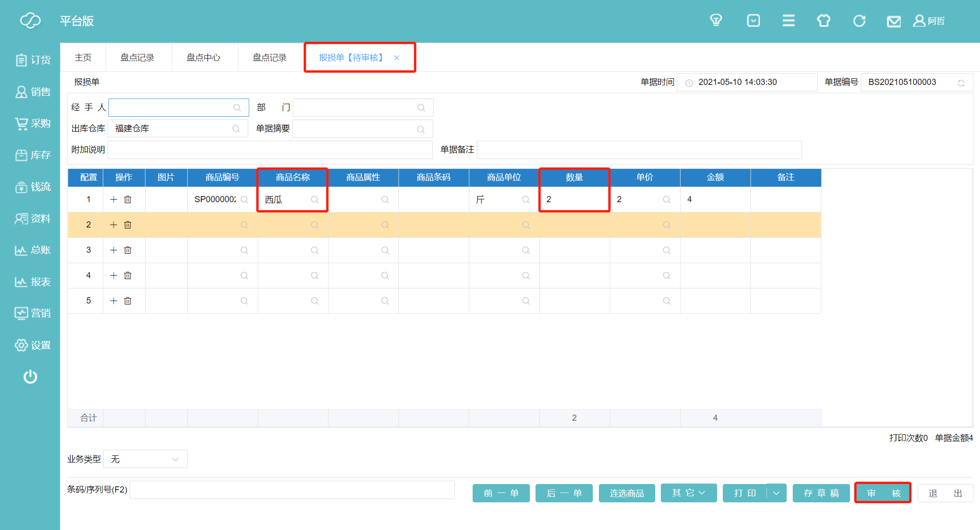Expand the 其它 dropdown button
This screenshot has height=530, width=980.
[689, 493]
